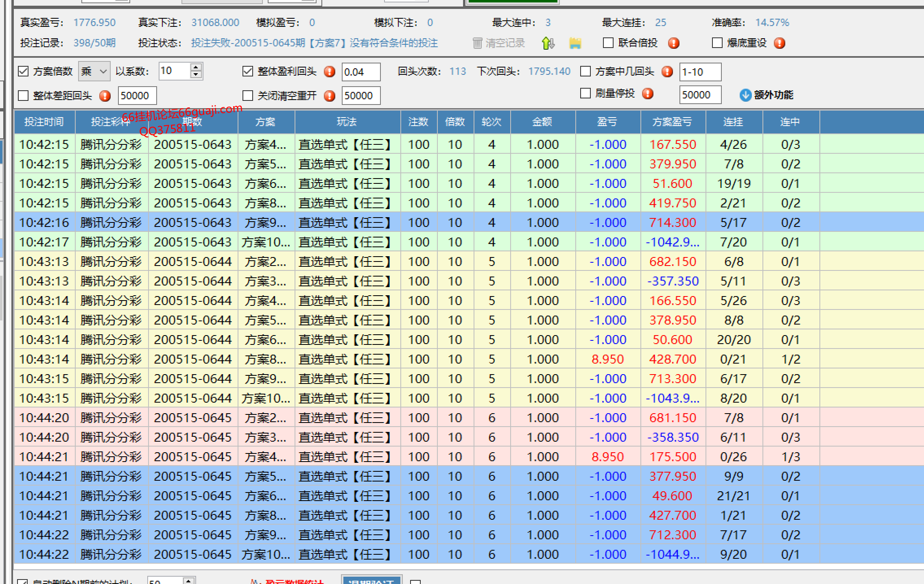This screenshot has width=924, height=584.
Task: Click the 准确率 value 14.57%
Action: 772,22
